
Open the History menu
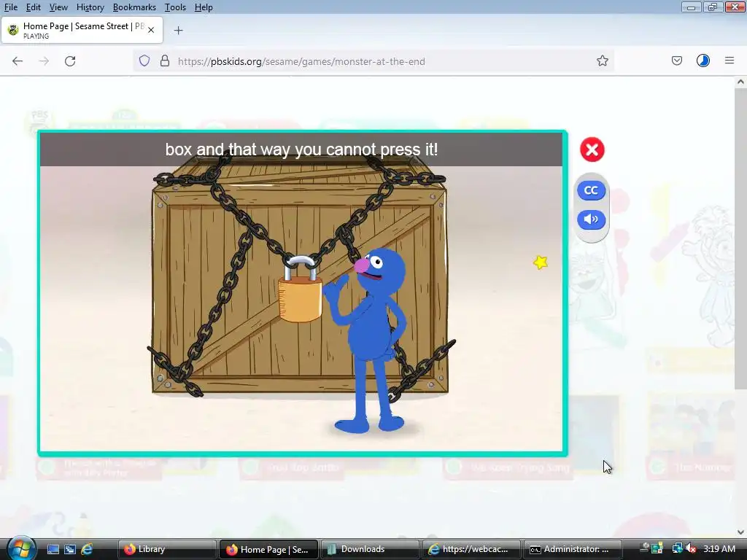pos(90,7)
